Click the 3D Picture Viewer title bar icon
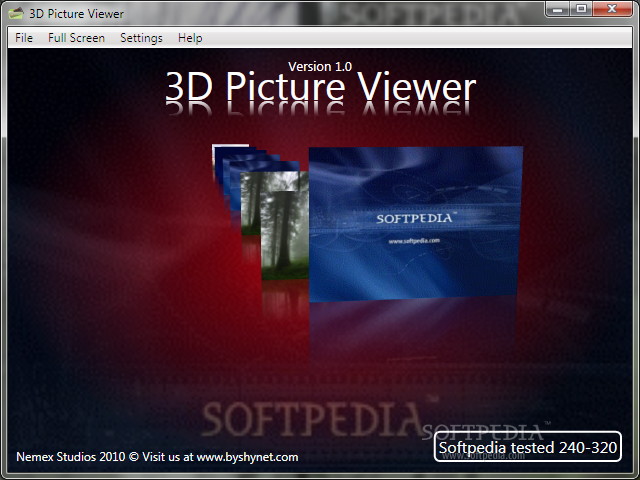640x480 pixels. pyautogui.click(x=16, y=13)
